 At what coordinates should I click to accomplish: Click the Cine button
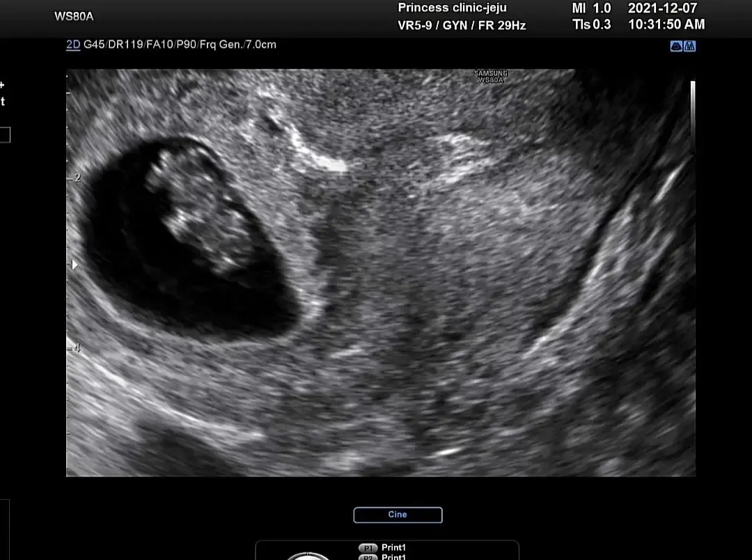click(x=398, y=515)
